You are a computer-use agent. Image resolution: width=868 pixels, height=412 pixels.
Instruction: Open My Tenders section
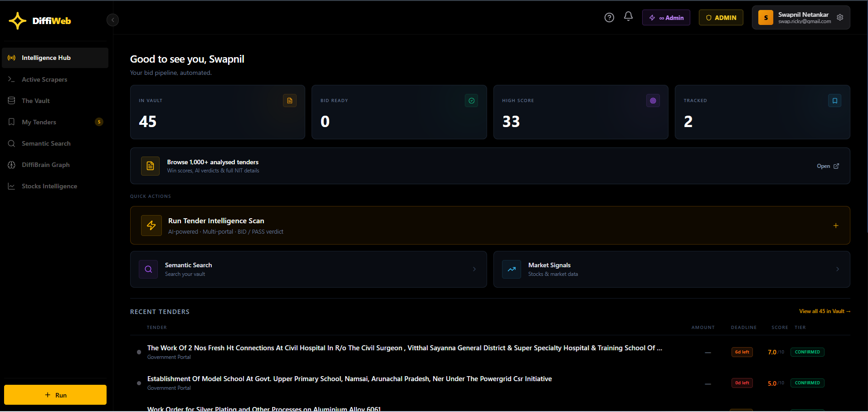tap(55, 122)
